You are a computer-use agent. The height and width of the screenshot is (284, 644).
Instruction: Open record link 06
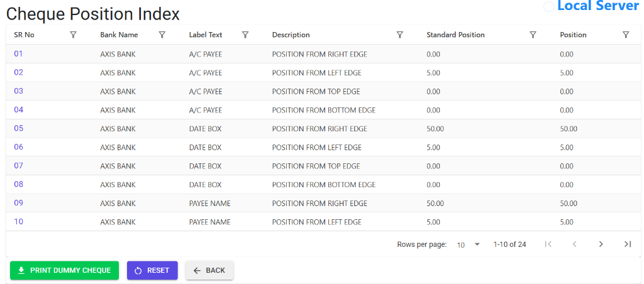click(18, 147)
